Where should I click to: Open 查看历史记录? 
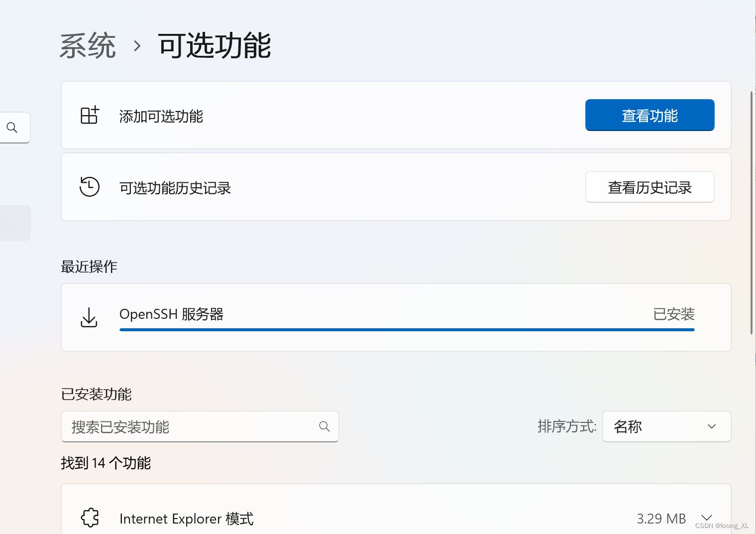[x=649, y=187]
